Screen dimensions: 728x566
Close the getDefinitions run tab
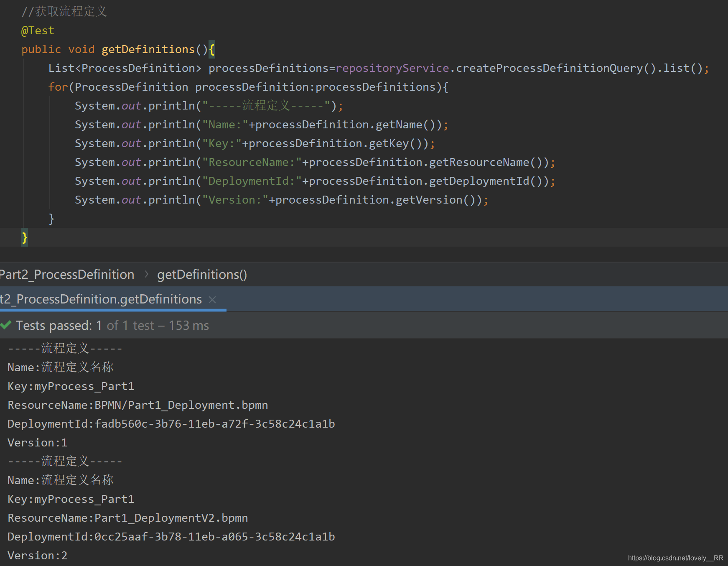212,300
